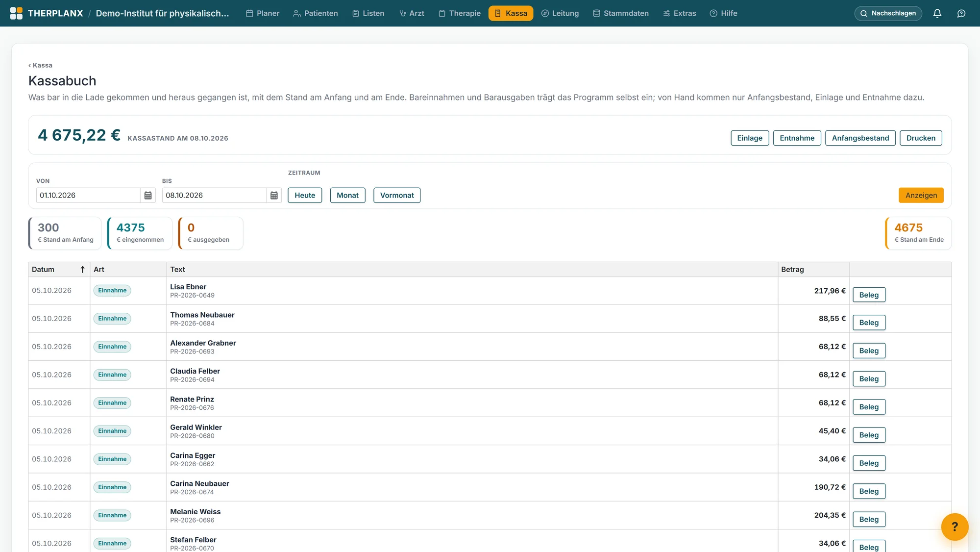Click the Anfangsbestand button
980x552 pixels.
coord(860,138)
